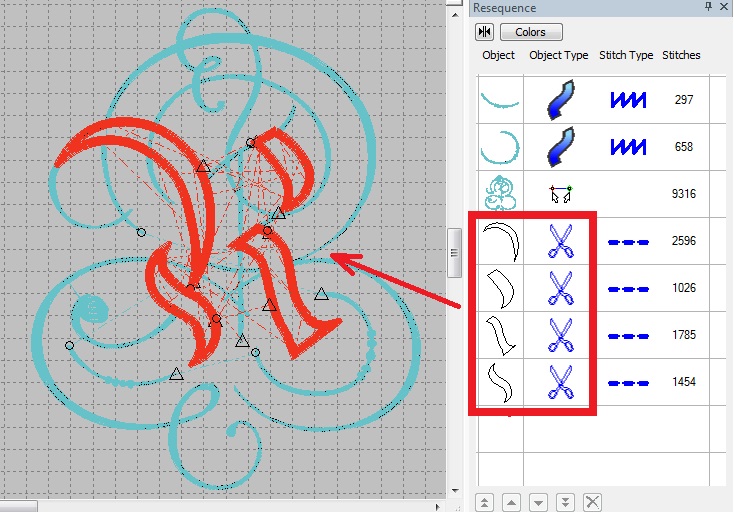734x512 pixels.
Task: Click the scissors applique icon in 1026 row
Action: (560, 288)
